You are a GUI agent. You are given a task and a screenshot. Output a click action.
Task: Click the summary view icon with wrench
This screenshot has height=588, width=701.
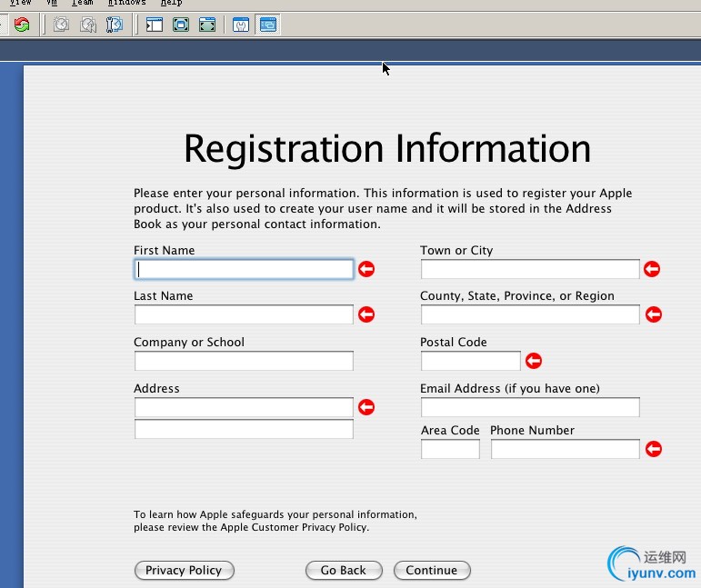click(x=241, y=25)
